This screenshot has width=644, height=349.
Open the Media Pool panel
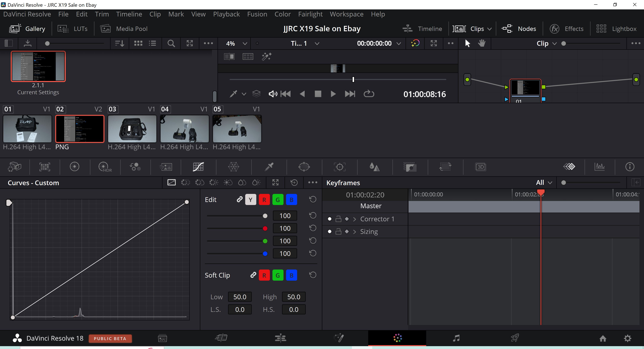point(124,29)
